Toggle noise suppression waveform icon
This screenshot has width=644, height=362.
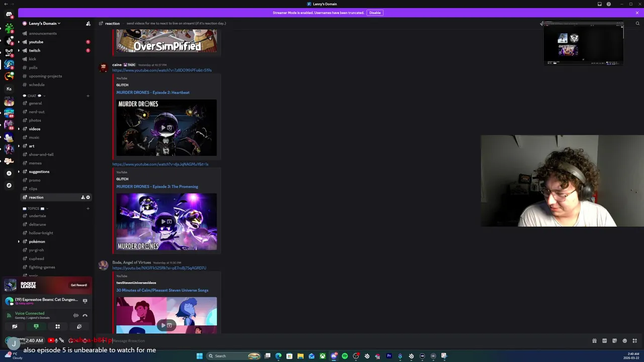(76, 315)
